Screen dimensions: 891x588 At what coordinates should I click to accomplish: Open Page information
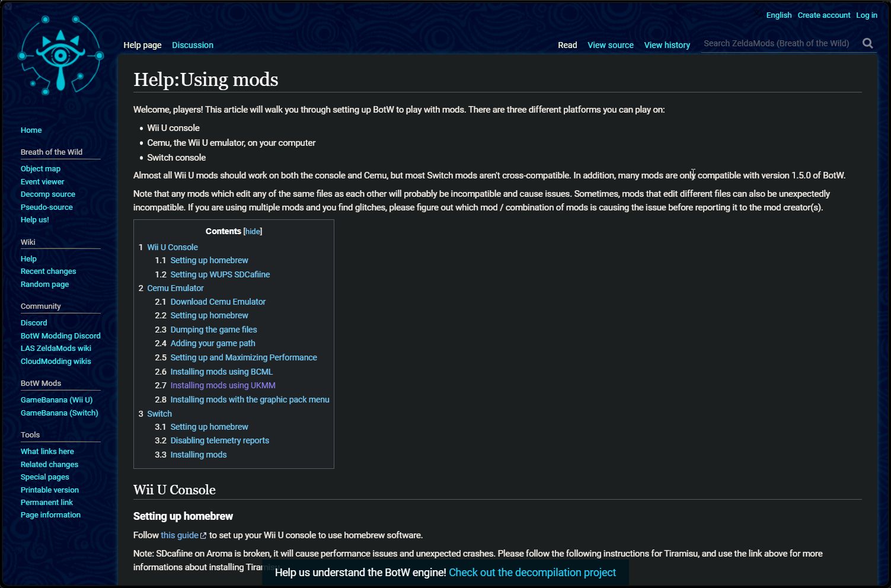point(50,515)
